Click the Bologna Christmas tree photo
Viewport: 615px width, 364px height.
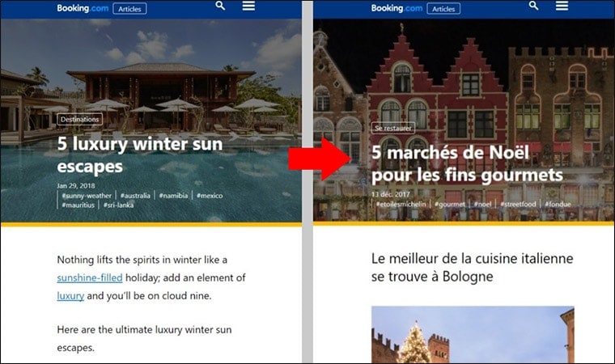[473, 335]
